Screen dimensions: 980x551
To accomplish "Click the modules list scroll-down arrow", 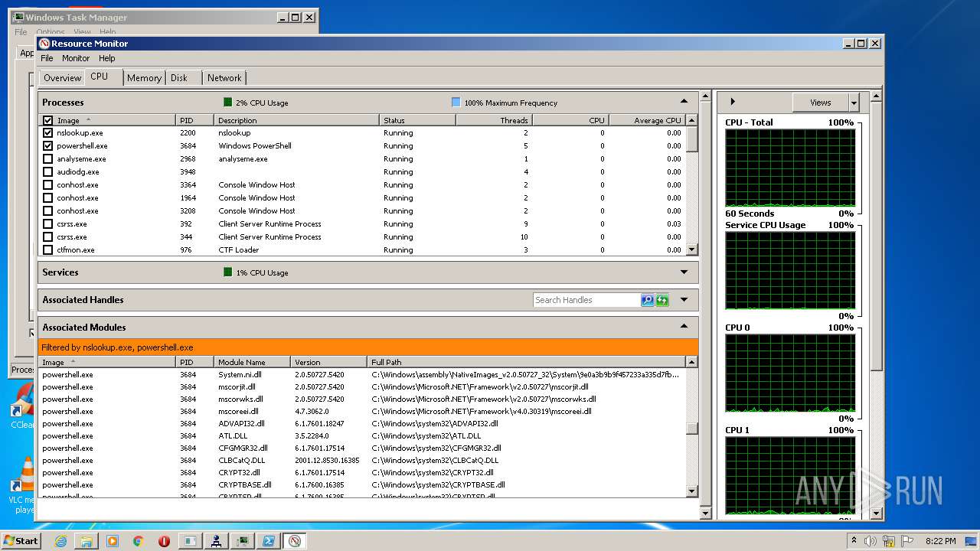I will 692,491.
